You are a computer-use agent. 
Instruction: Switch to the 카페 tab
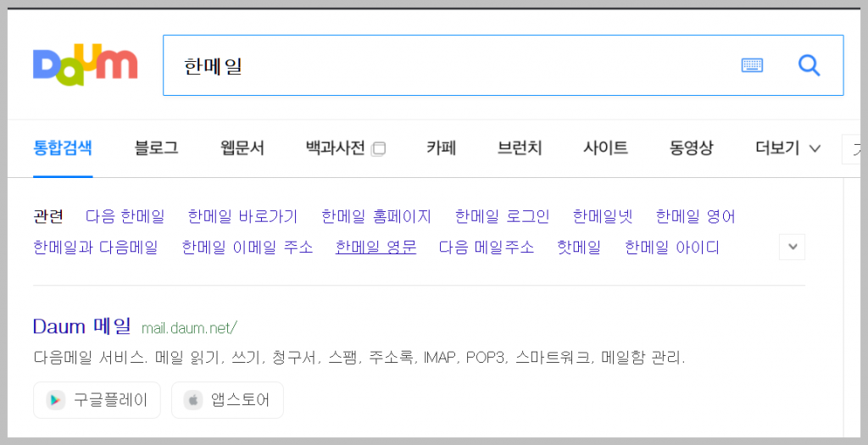(x=441, y=147)
